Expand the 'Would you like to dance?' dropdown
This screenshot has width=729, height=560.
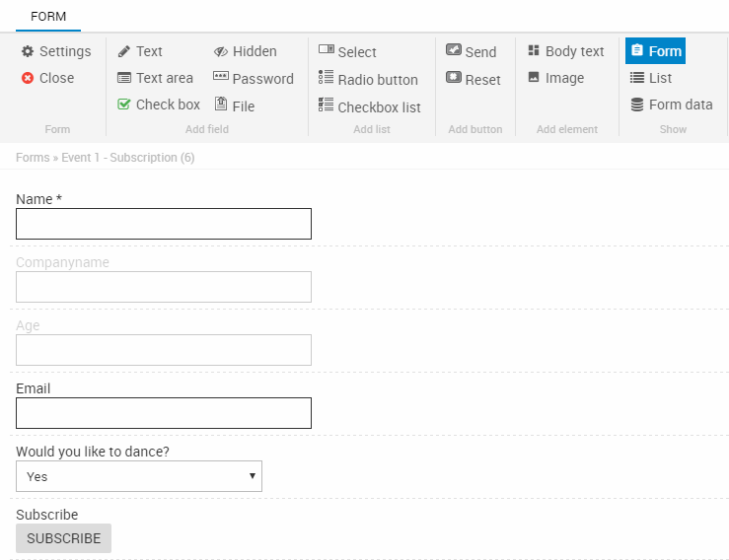coord(139,476)
